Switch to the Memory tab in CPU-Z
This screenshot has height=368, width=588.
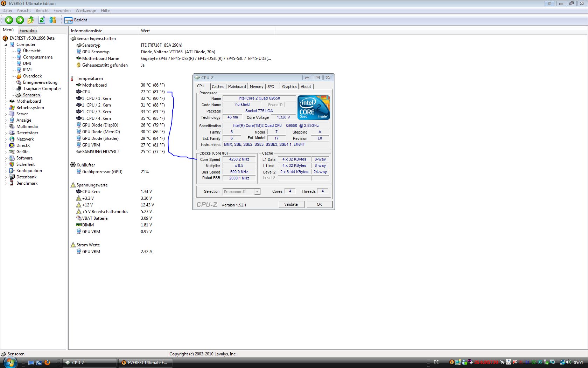click(257, 87)
